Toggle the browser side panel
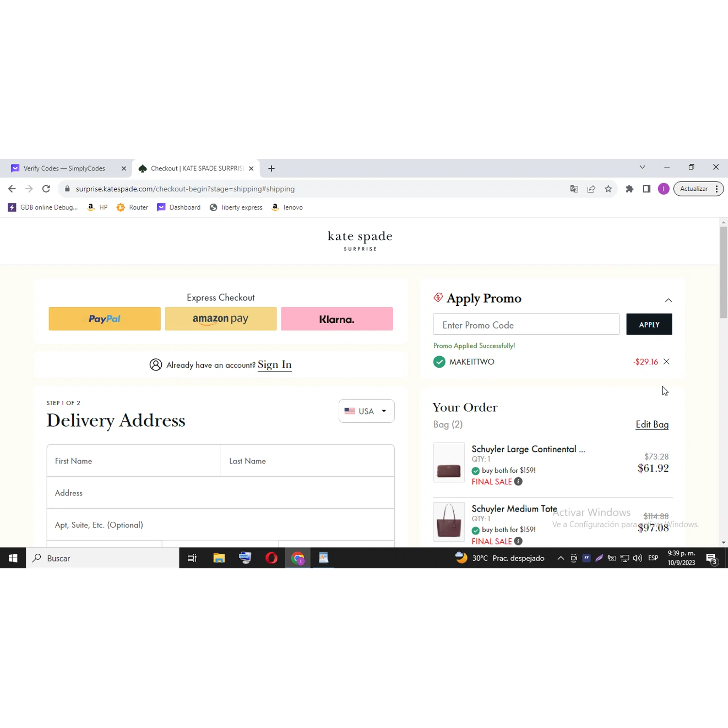Image resolution: width=728 pixels, height=728 pixels. [x=646, y=189]
